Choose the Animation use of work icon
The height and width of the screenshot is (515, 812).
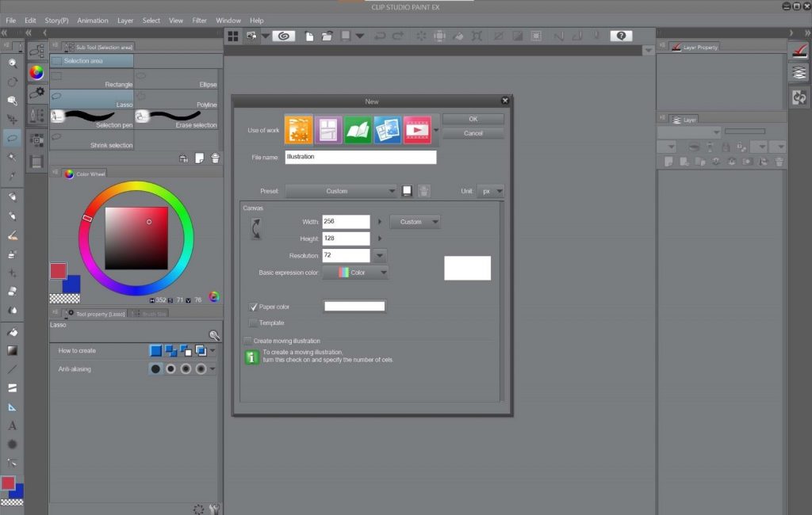(419, 129)
